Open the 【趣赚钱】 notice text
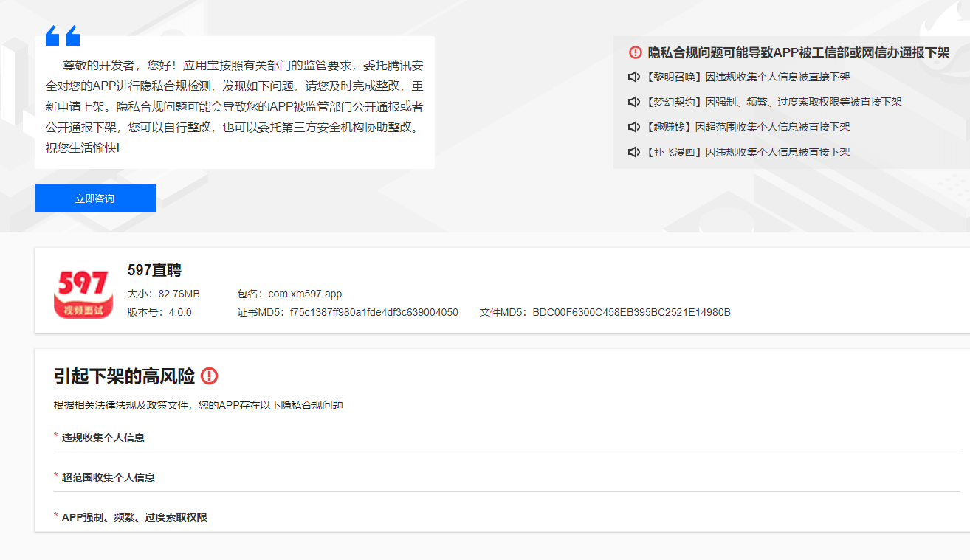 click(x=746, y=127)
